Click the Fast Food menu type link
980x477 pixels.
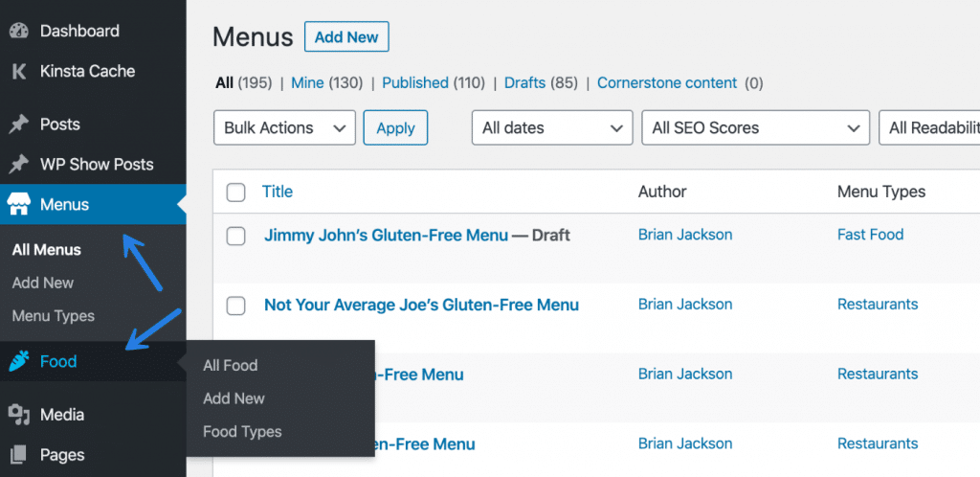871,235
